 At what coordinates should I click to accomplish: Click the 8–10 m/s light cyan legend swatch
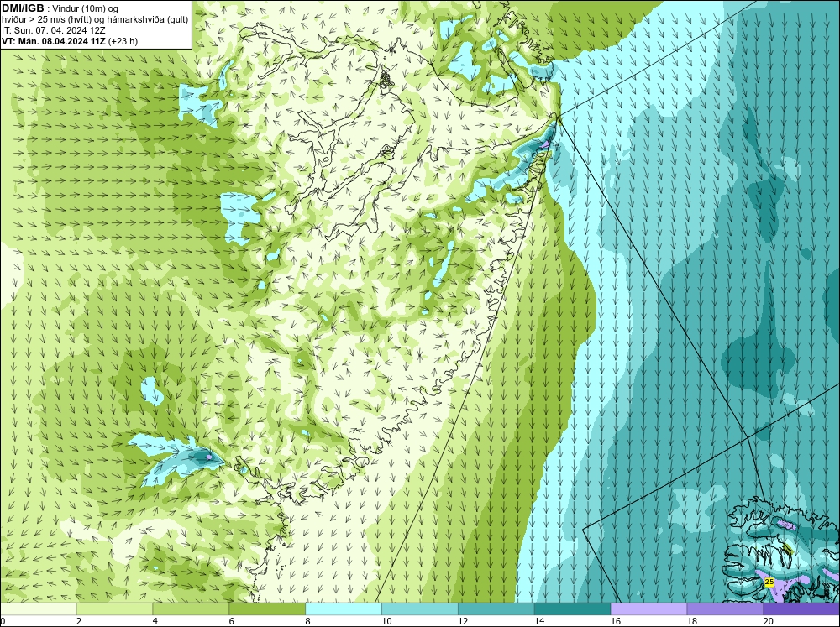click(344, 609)
